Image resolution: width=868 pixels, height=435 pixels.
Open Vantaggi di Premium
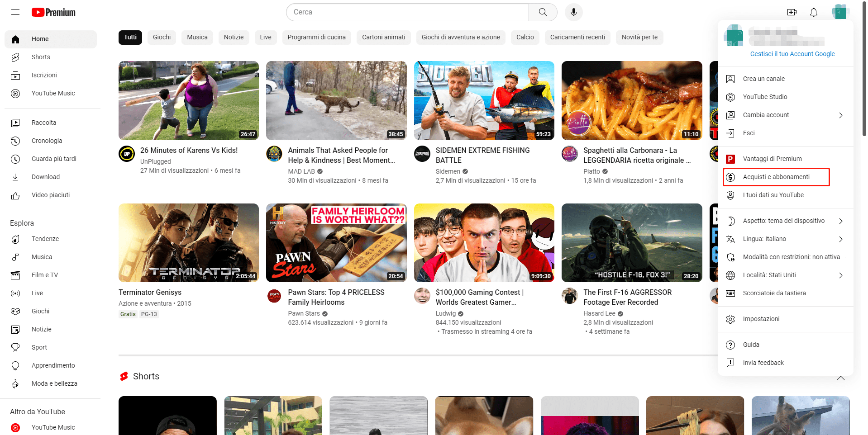click(785, 159)
